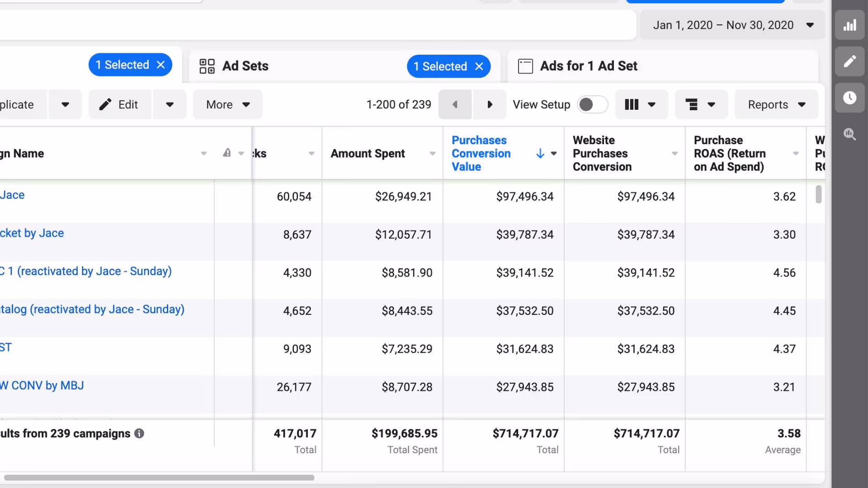
Task: Click the horizontal scrollbar at bottom
Action: pyautogui.click(x=159, y=478)
